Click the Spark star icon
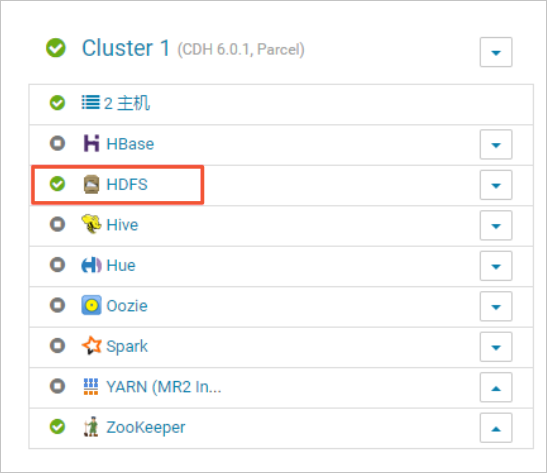This screenshot has width=547, height=473. click(91, 345)
